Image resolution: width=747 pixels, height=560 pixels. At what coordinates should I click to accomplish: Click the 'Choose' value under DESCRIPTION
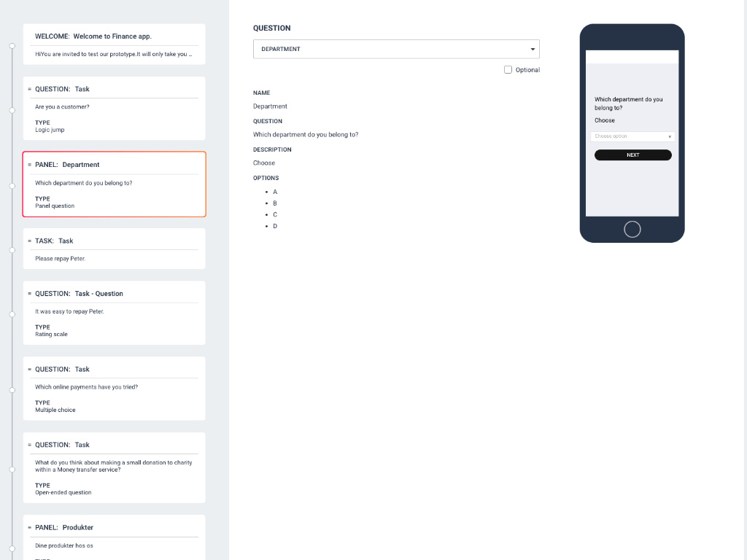click(264, 163)
